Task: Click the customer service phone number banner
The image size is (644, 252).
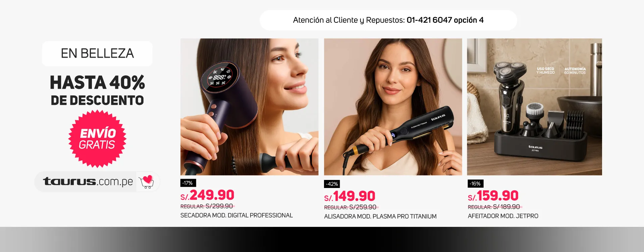Action: point(388,20)
